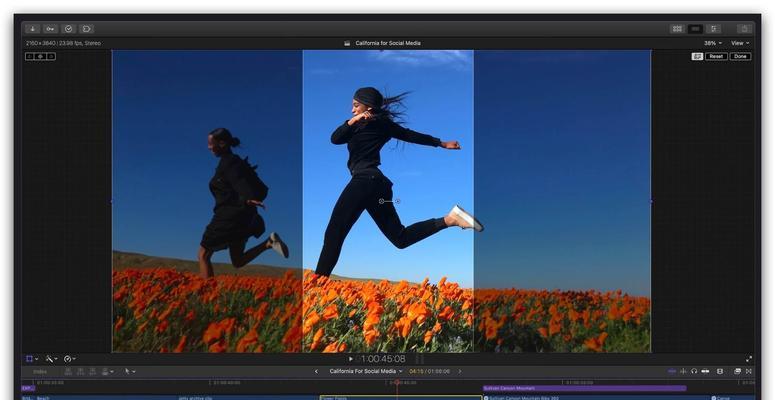Show the transitions browser bowtie icon
Screen dimensions: 775x400
pyautogui.click(x=749, y=371)
